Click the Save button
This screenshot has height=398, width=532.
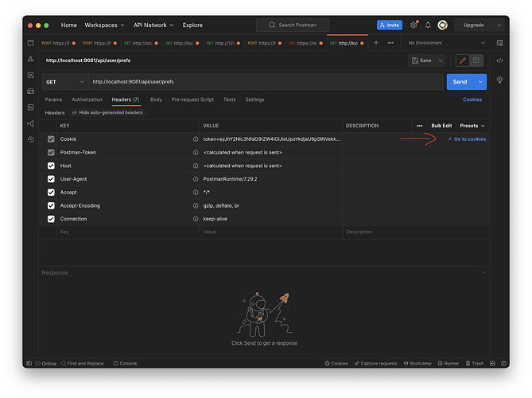421,60
